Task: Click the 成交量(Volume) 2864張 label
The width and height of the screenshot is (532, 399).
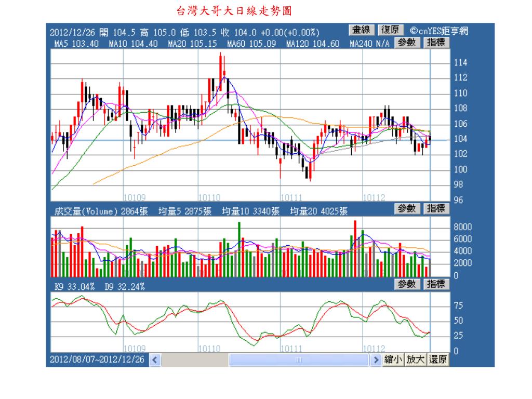Action: pyautogui.click(x=101, y=211)
